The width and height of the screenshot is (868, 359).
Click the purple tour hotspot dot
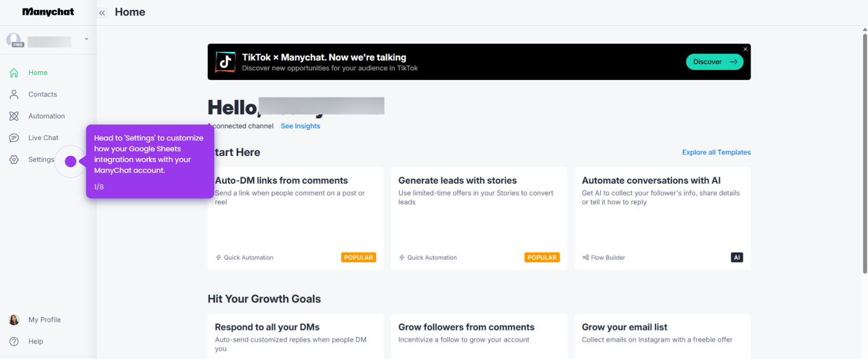pyautogui.click(x=71, y=162)
